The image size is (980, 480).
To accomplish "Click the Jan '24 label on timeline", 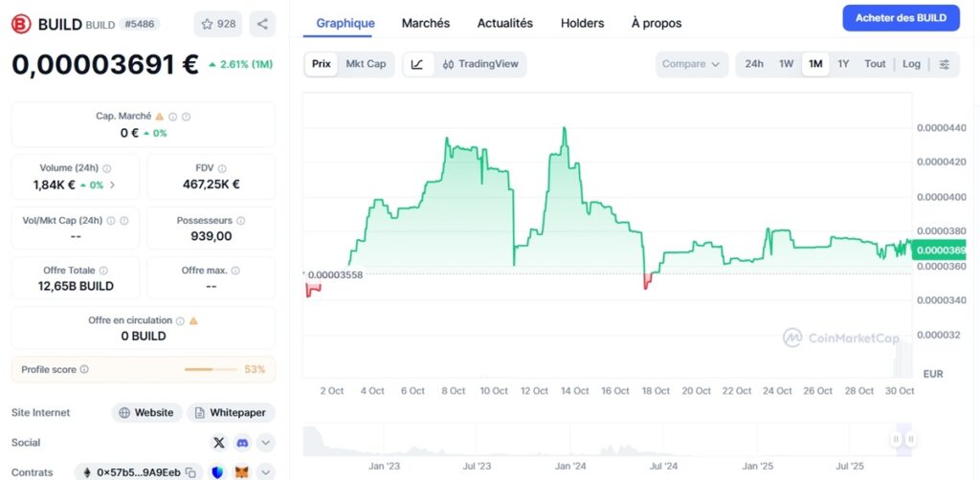I will (570, 467).
